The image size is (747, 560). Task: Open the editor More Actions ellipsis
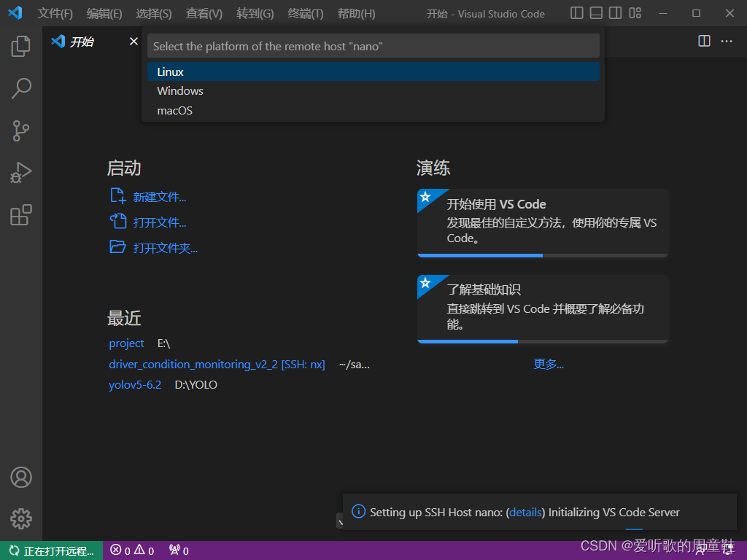(x=727, y=41)
